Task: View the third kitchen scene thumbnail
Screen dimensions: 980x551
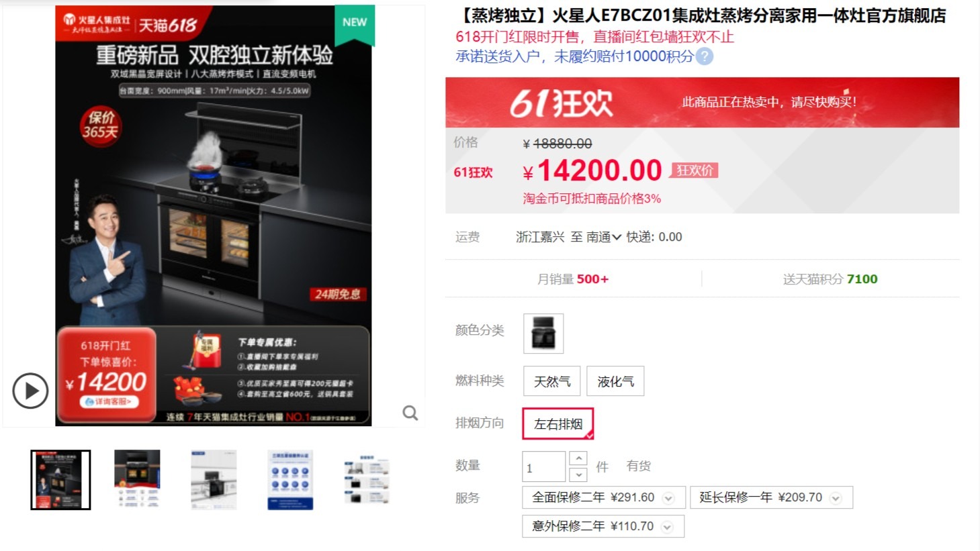Action: 214,480
